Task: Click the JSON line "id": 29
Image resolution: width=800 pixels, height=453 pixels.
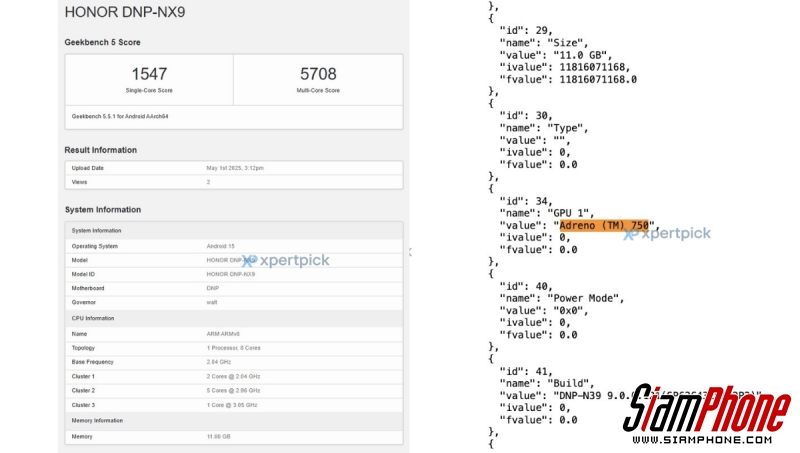Action: 526,31
